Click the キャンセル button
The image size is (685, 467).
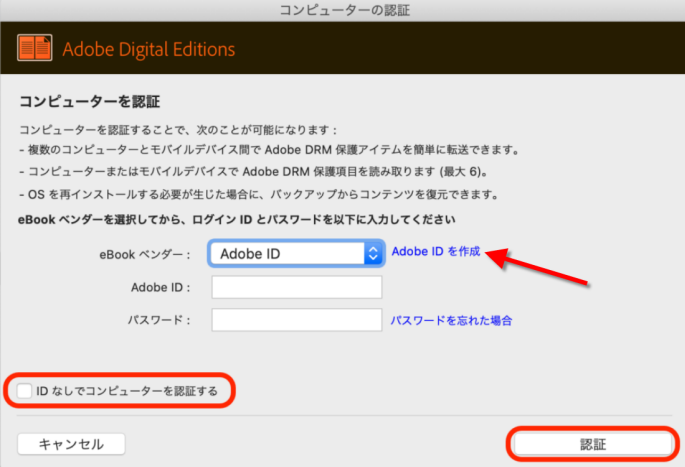[x=71, y=444]
